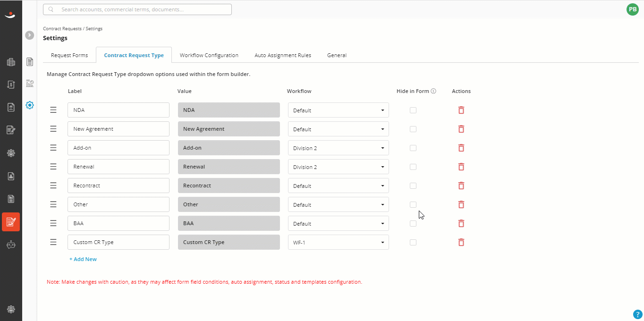
Task: Delete the Other request type
Action: click(x=461, y=204)
